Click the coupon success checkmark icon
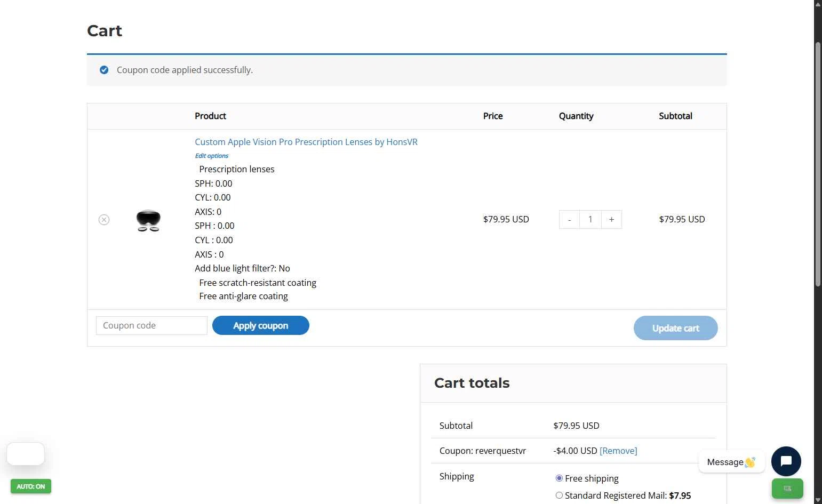The height and width of the screenshot is (504, 822). click(104, 70)
